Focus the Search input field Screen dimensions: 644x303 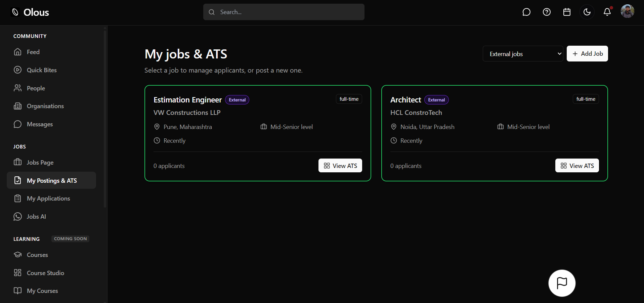point(284,12)
